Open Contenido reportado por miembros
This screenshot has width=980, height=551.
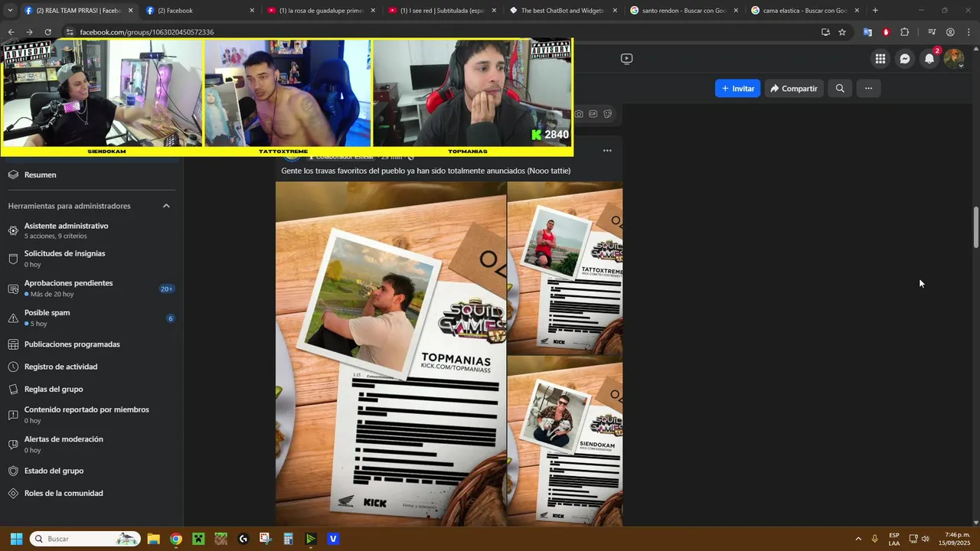pyautogui.click(x=90, y=415)
